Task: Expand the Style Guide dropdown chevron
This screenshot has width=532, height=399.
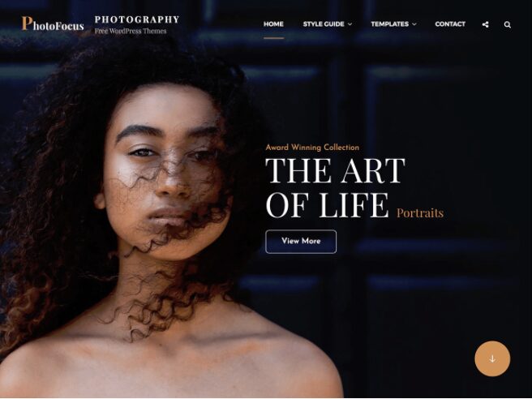Action: click(x=350, y=24)
